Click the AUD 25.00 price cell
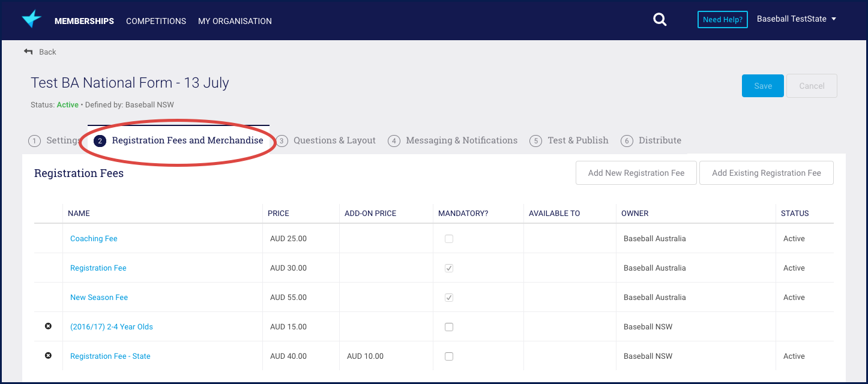868x384 pixels. [288, 238]
